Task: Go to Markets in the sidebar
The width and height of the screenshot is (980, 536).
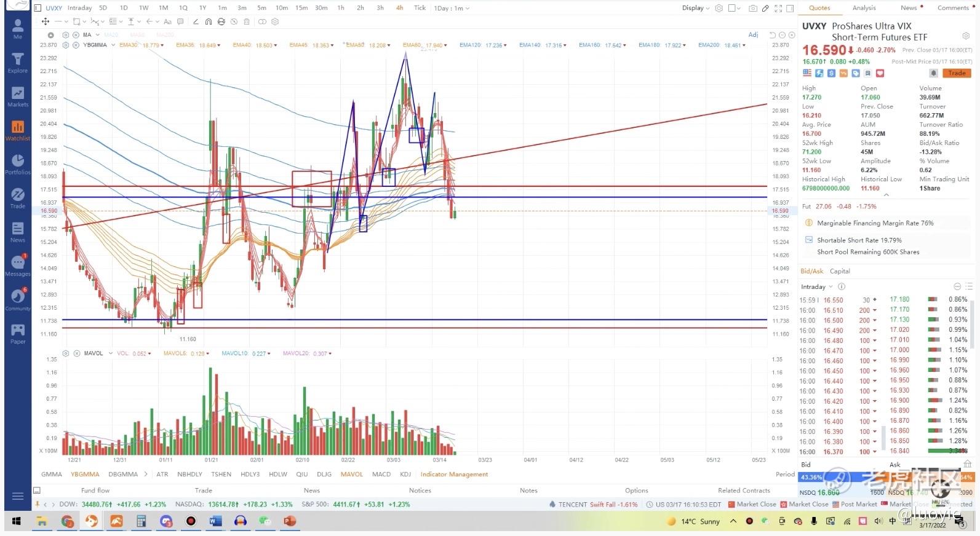Action: 18,97
